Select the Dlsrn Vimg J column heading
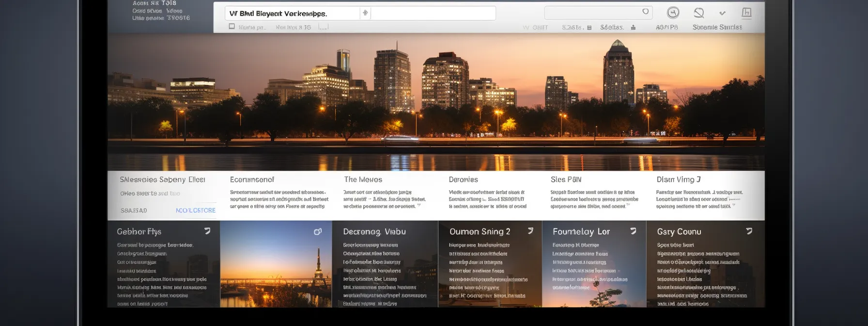The image size is (868, 326). click(679, 179)
